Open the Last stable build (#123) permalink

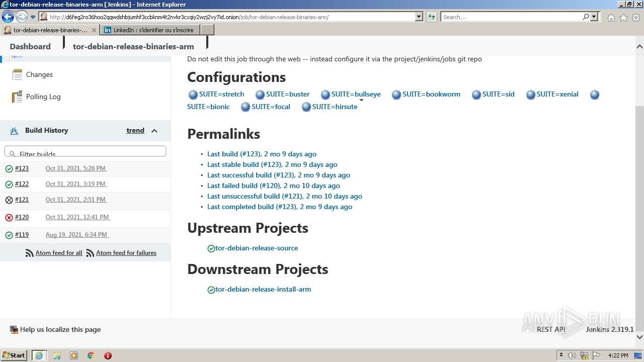click(x=272, y=164)
